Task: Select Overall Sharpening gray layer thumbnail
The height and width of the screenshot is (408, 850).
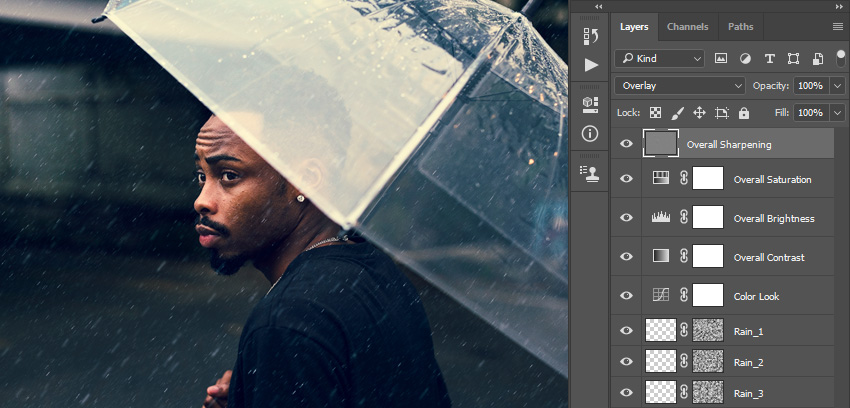Action: [660, 144]
